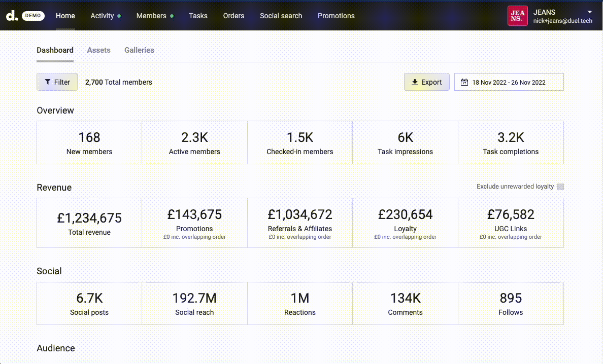
Task: Click the funnel icon on Filter
Action: click(x=48, y=82)
